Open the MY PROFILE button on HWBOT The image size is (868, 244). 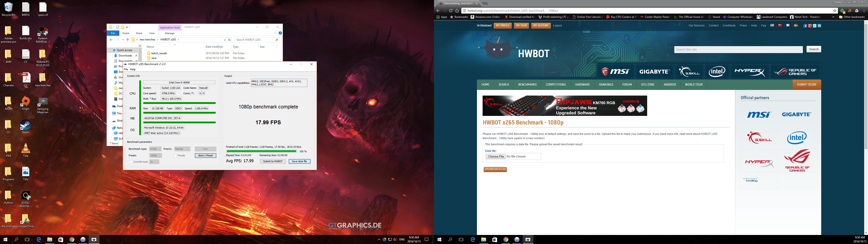(x=503, y=26)
